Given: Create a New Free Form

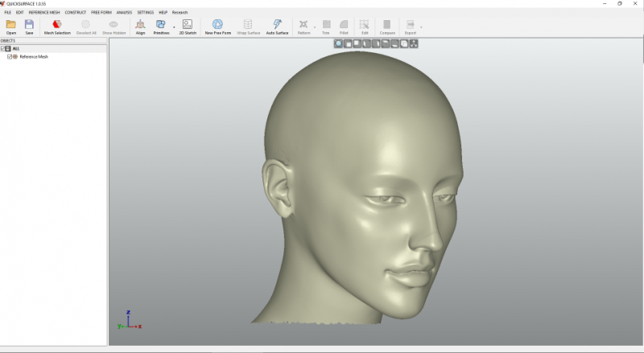Looking at the screenshot, I should pyautogui.click(x=217, y=26).
